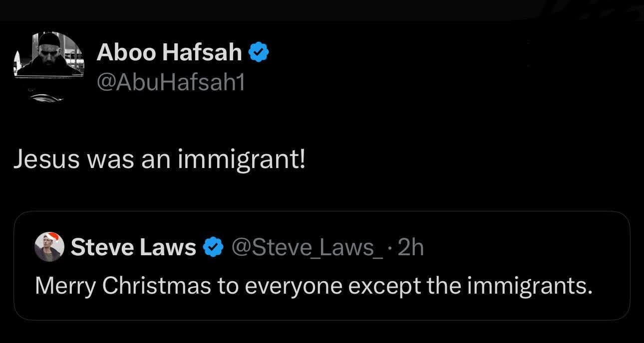Open the quoted "Merry Christmas" tweet text

pyautogui.click(x=314, y=285)
